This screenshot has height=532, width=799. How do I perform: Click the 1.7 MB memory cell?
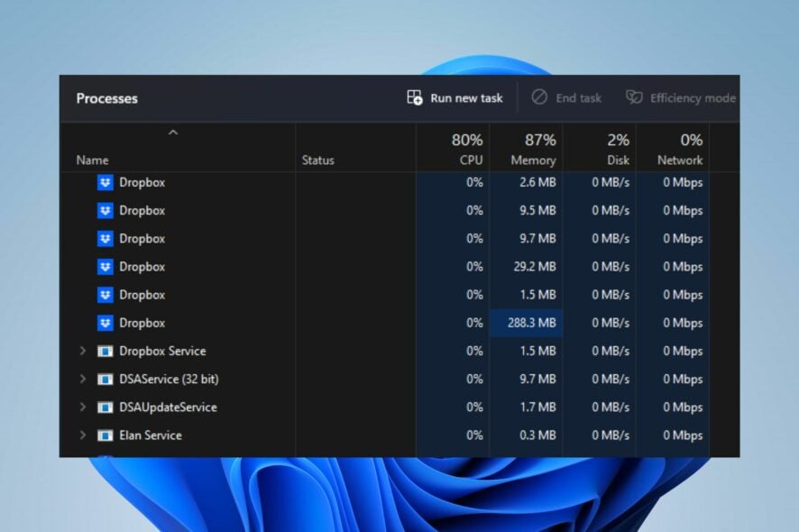(527, 407)
